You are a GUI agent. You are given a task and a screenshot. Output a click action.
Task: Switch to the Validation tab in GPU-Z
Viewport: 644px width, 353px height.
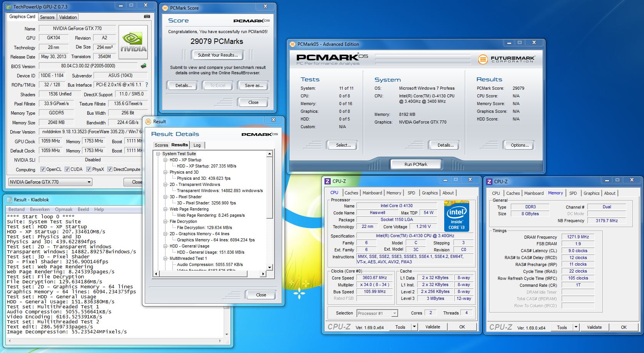click(68, 17)
